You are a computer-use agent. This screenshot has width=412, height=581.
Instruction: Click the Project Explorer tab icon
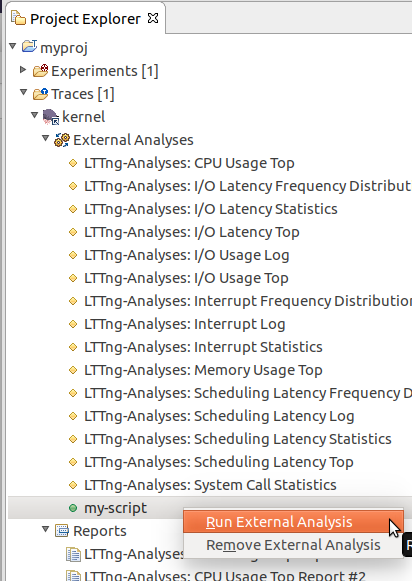point(18,18)
